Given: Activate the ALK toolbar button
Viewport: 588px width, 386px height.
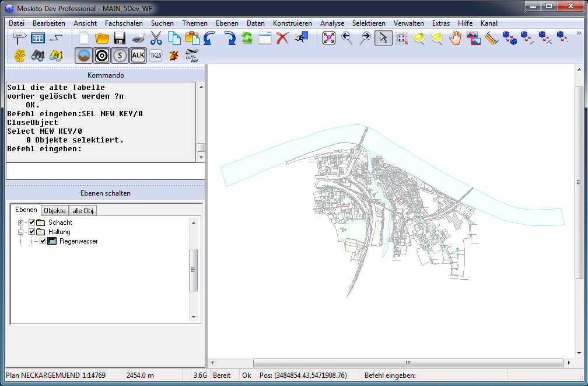Looking at the screenshot, I should 138,55.
